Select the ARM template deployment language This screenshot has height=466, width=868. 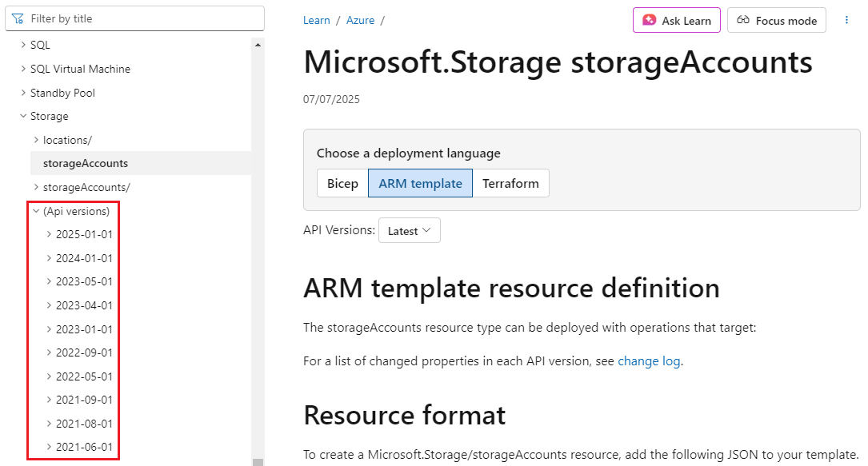pyautogui.click(x=420, y=183)
